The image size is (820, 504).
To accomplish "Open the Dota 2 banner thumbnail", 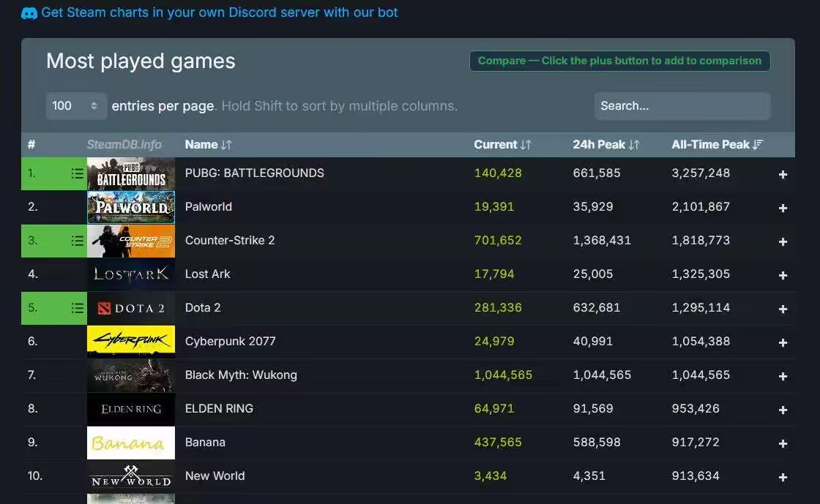I will [x=131, y=308].
